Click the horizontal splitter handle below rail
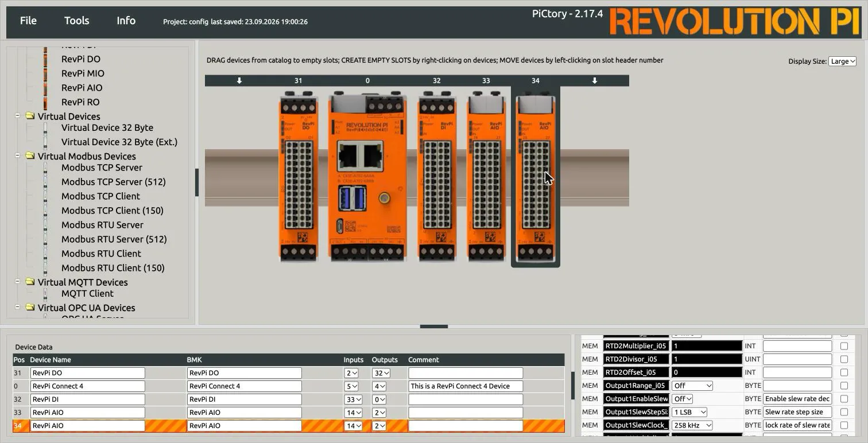Screen dimensions: 868x443 (434, 327)
